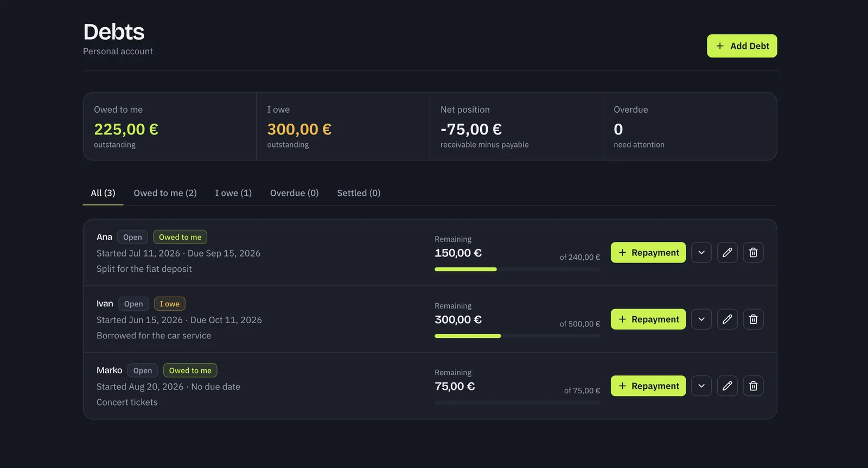
Task: Click the Open badge next to Ivan
Action: (x=133, y=304)
